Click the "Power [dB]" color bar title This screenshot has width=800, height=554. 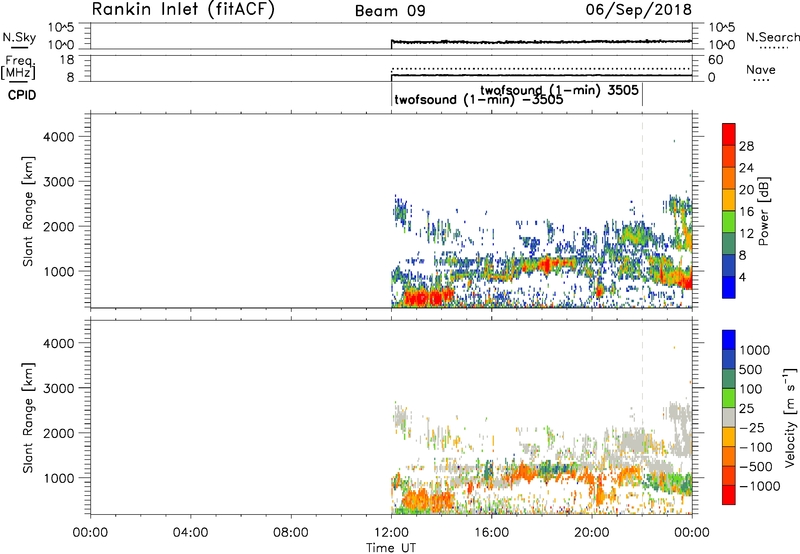pos(764,211)
